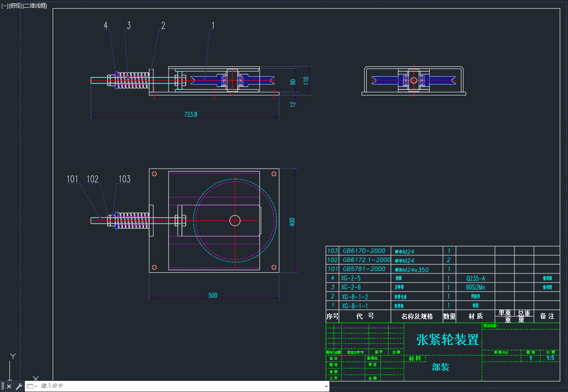The height and width of the screenshot is (392, 568).
Task: Open command line customize wrench menu
Action: pyautogui.click(x=19, y=386)
